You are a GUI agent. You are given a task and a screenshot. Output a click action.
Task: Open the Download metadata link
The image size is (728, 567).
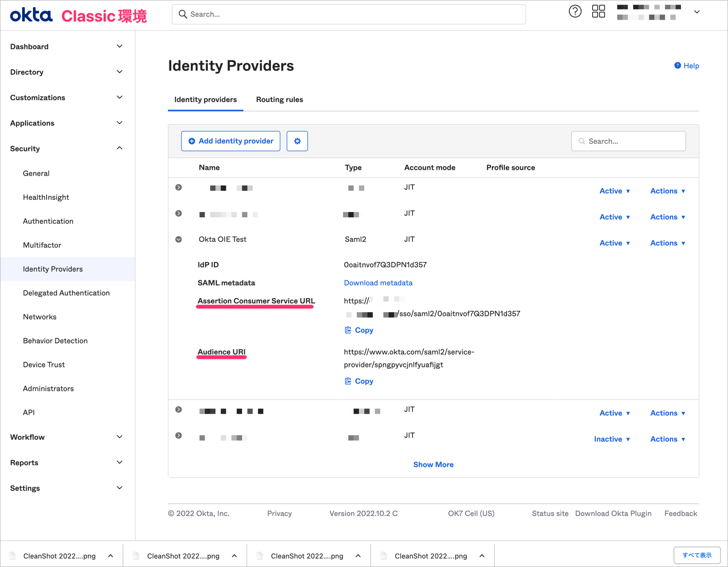378,283
